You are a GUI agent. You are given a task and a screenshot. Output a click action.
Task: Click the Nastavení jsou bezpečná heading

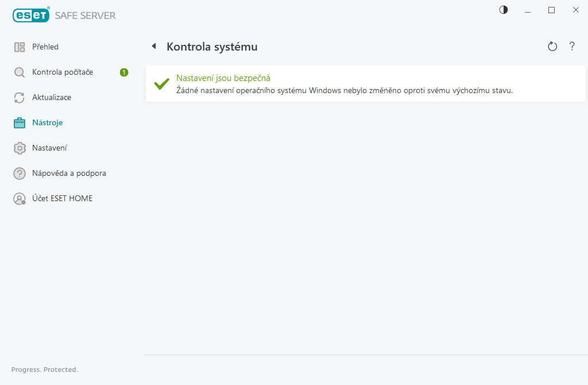[x=224, y=78]
